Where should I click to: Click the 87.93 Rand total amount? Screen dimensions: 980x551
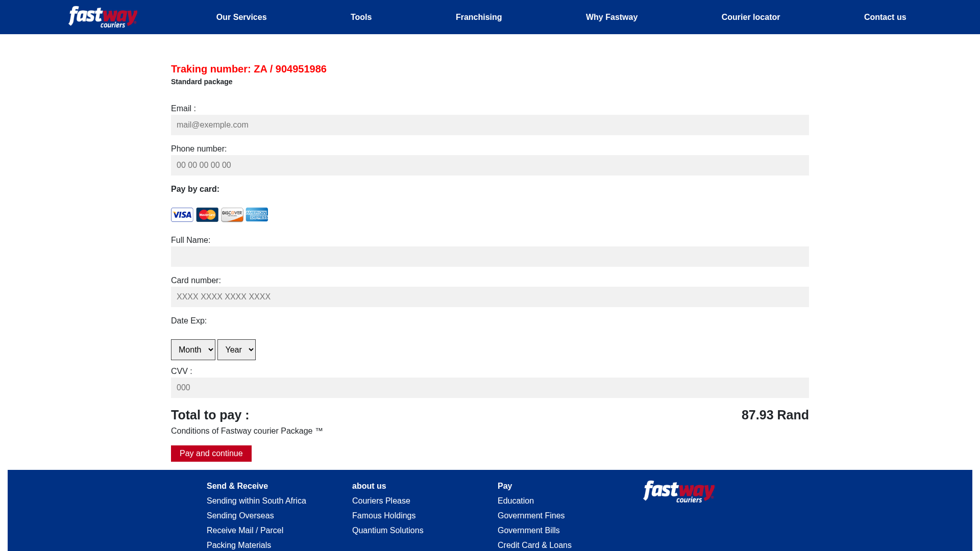coord(775,415)
